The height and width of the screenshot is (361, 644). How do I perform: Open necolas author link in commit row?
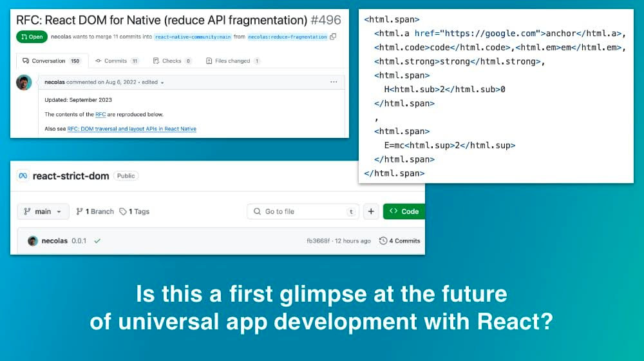(54, 241)
